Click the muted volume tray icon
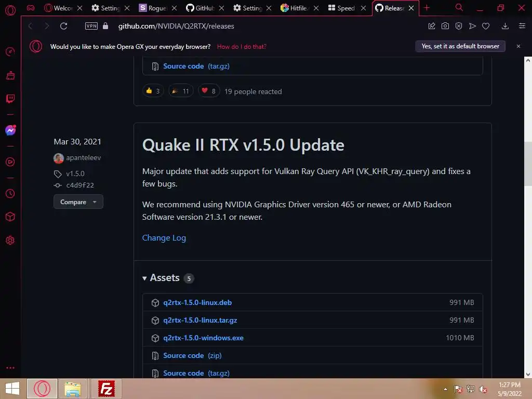 point(483,389)
